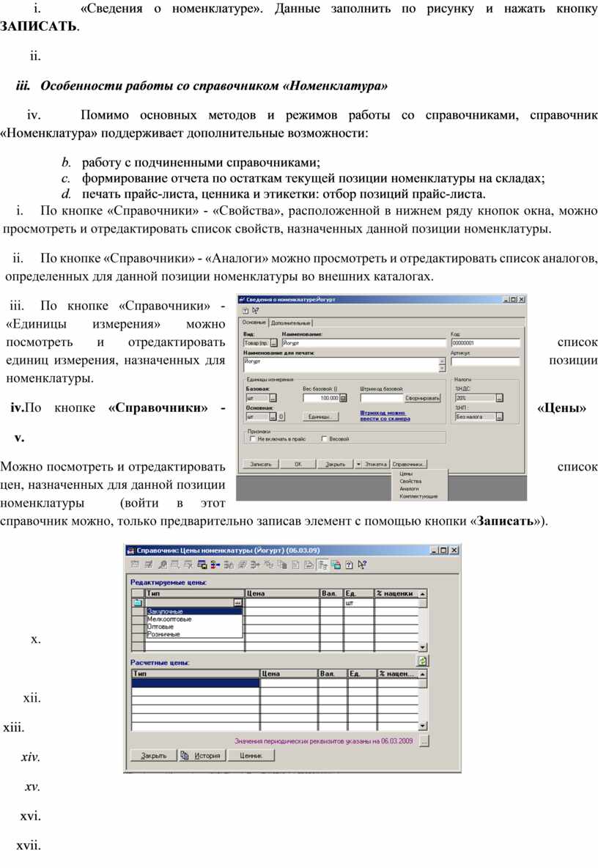The height and width of the screenshot is (868, 598).
Task: Click Закрыть in Сведения о номенклатуре window
Action: point(335,464)
